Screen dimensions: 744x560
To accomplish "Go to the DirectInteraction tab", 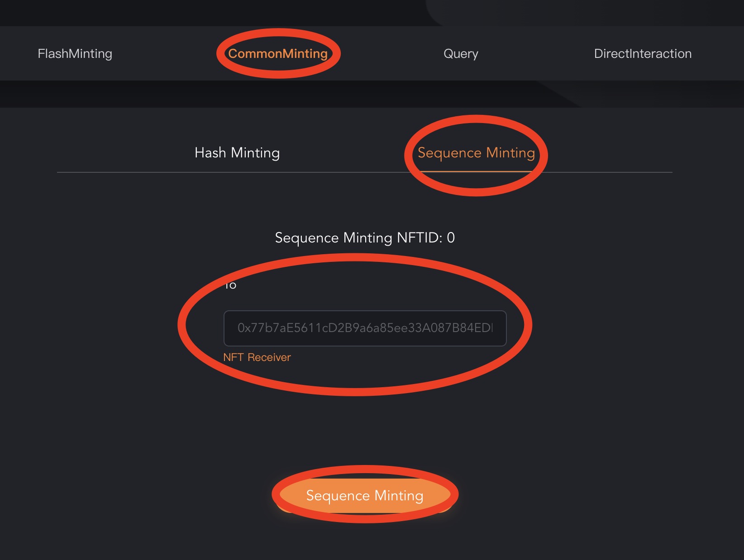I will pyautogui.click(x=643, y=54).
